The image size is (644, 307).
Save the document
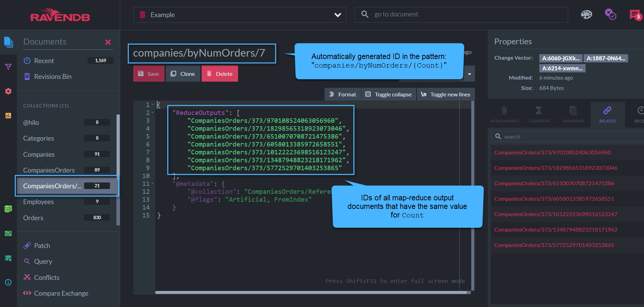tap(149, 74)
